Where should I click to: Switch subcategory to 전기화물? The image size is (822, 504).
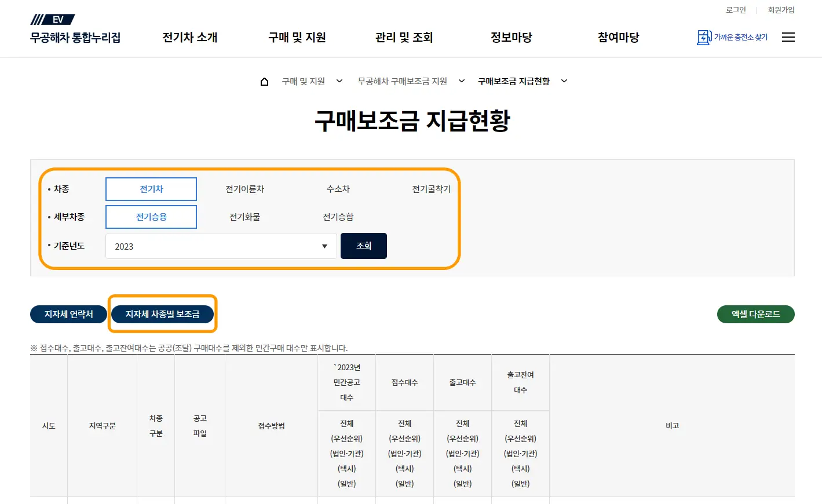tap(244, 217)
